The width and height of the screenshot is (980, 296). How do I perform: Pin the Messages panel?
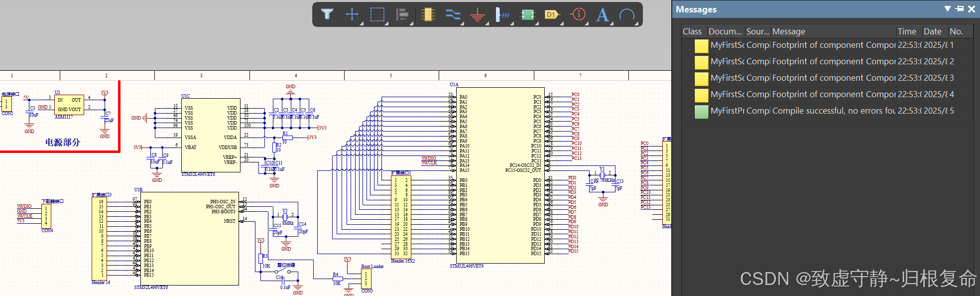(959, 9)
